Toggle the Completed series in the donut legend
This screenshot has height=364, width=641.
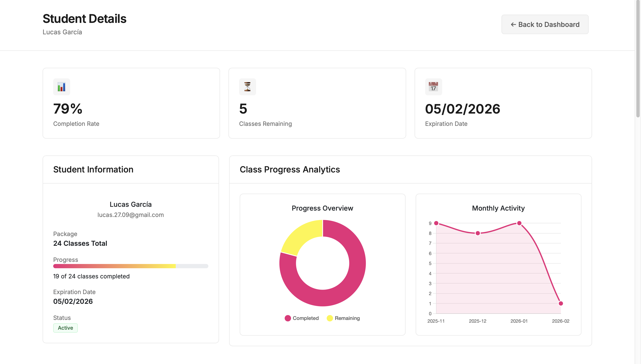tap(302, 318)
